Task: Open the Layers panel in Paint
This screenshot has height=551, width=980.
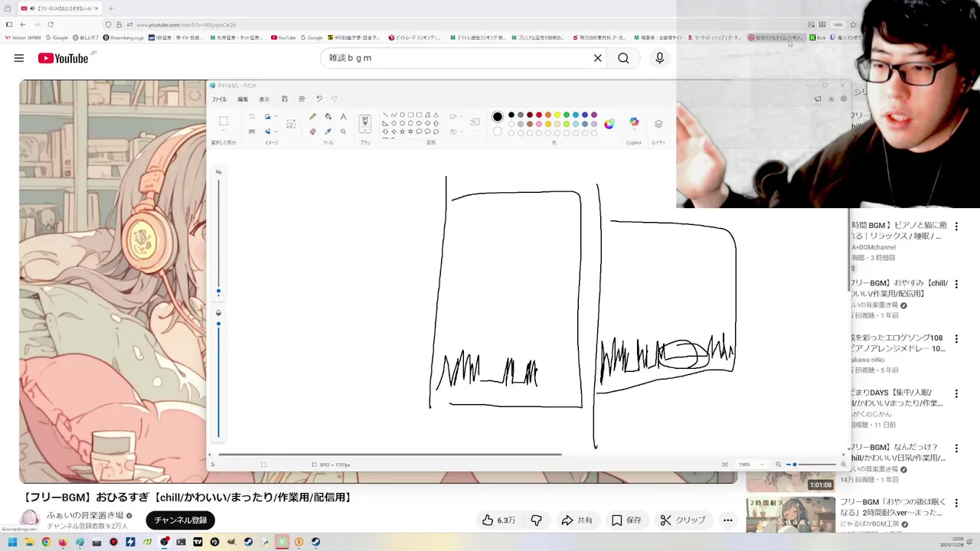Action: [x=658, y=123]
